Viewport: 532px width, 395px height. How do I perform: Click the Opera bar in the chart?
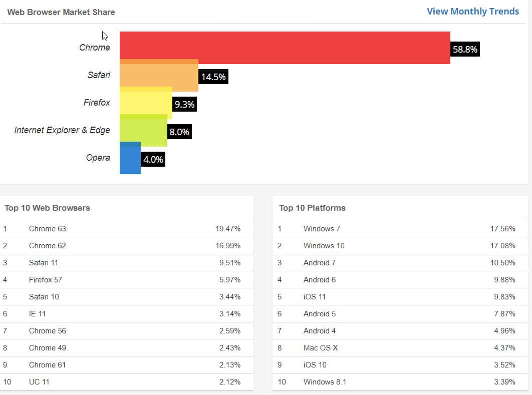click(130, 158)
